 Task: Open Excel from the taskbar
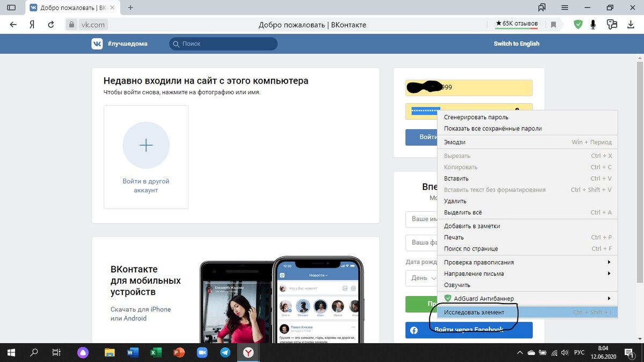pyautogui.click(x=156, y=352)
